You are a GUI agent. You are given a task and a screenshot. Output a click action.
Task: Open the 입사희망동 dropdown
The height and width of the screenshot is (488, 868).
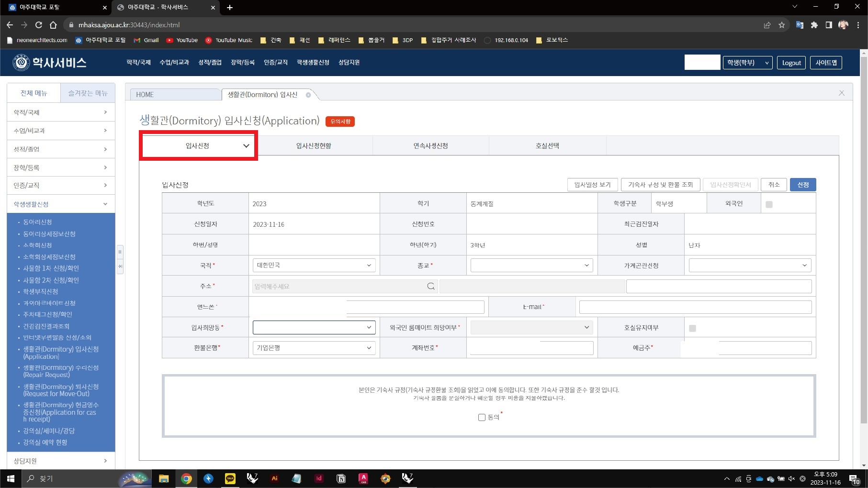[314, 327]
